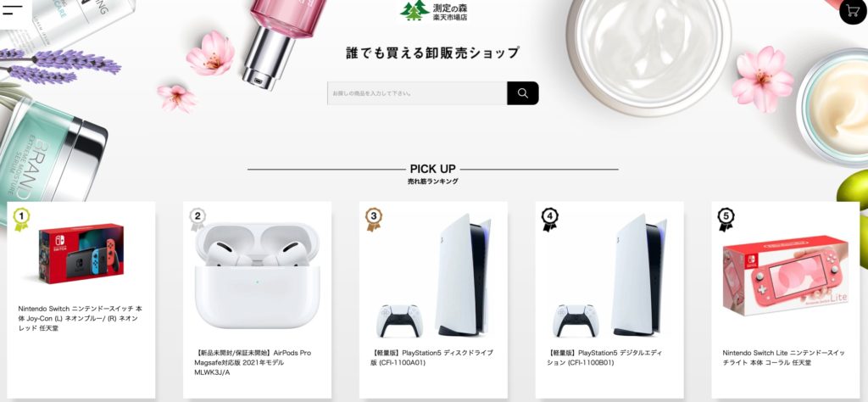Image resolution: width=868 pixels, height=402 pixels.
Task: Open the PlayStation5 CFI-1100A01 title link
Action: point(431,358)
